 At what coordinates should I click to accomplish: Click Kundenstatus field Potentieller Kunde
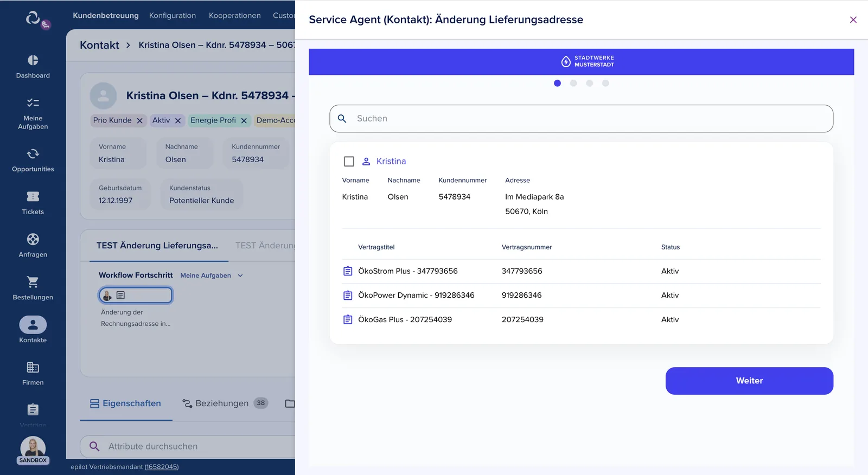click(202, 195)
